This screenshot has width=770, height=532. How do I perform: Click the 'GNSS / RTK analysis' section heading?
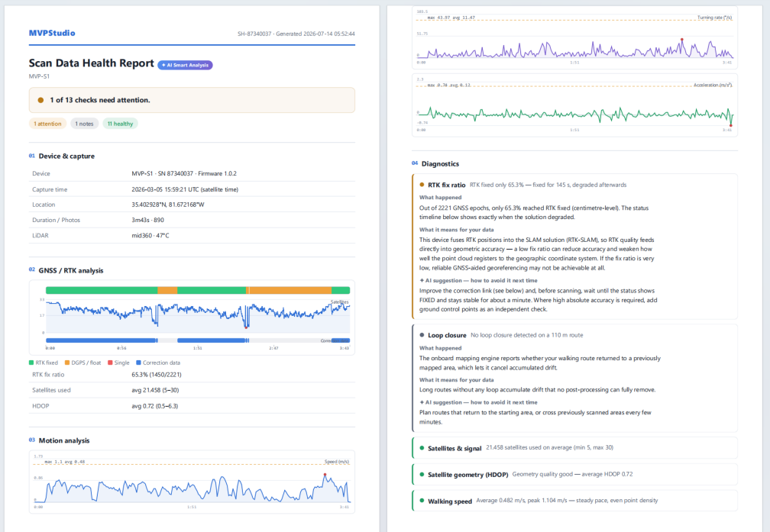pyautogui.click(x=71, y=270)
